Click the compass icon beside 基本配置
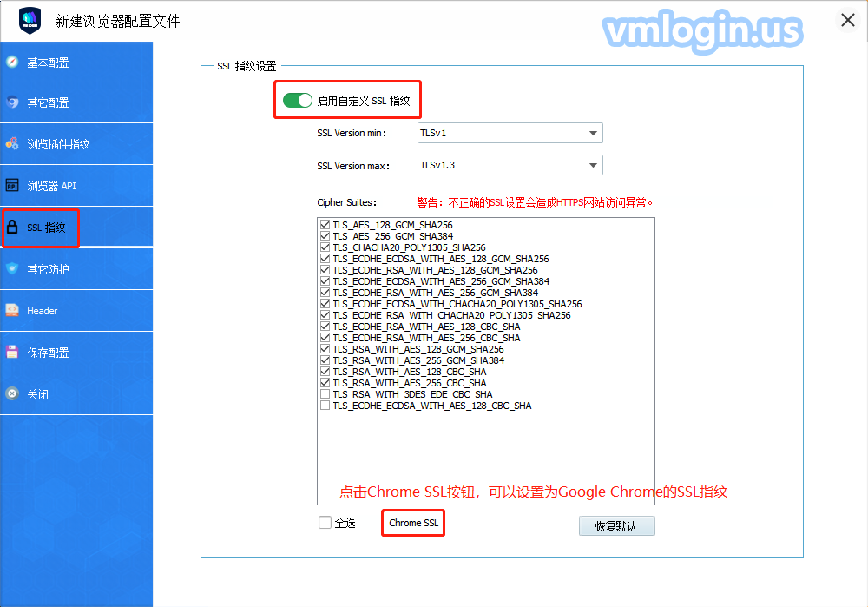The width and height of the screenshot is (868, 607). [x=12, y=63]
